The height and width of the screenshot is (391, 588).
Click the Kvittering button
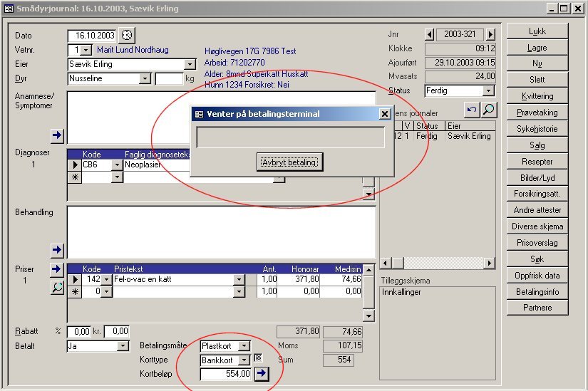(x=537, y=96)
